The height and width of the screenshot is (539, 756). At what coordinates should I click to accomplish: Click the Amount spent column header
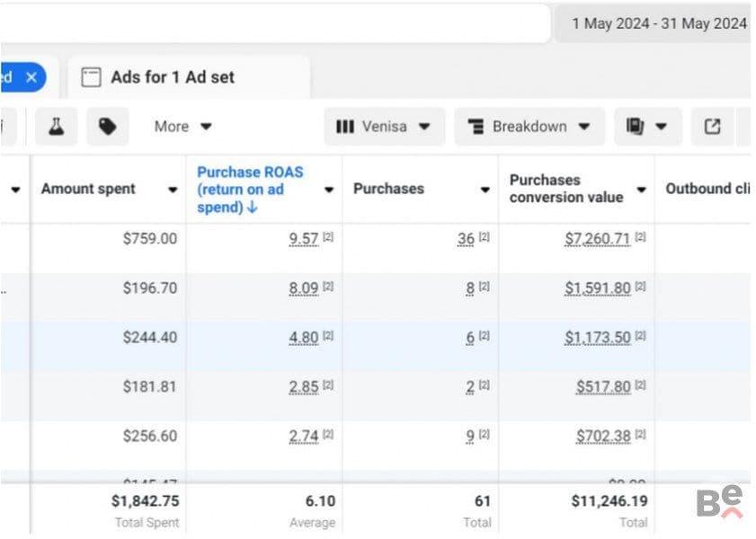88,189
